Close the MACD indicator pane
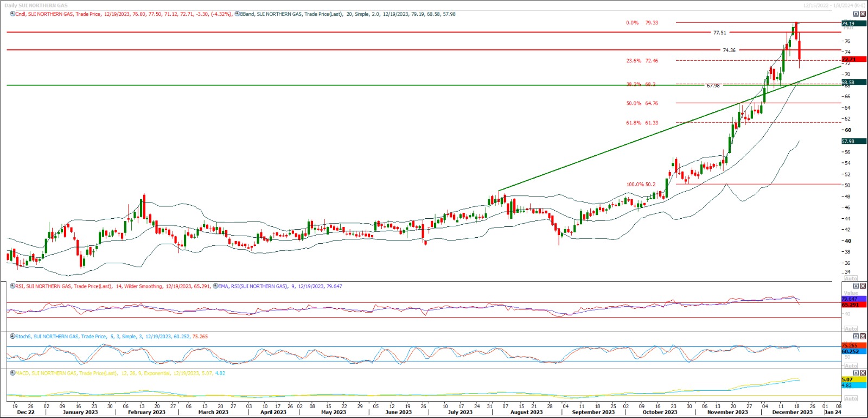Screen dimensions: 868x418 pyautogui.click(x=863, y=373)
